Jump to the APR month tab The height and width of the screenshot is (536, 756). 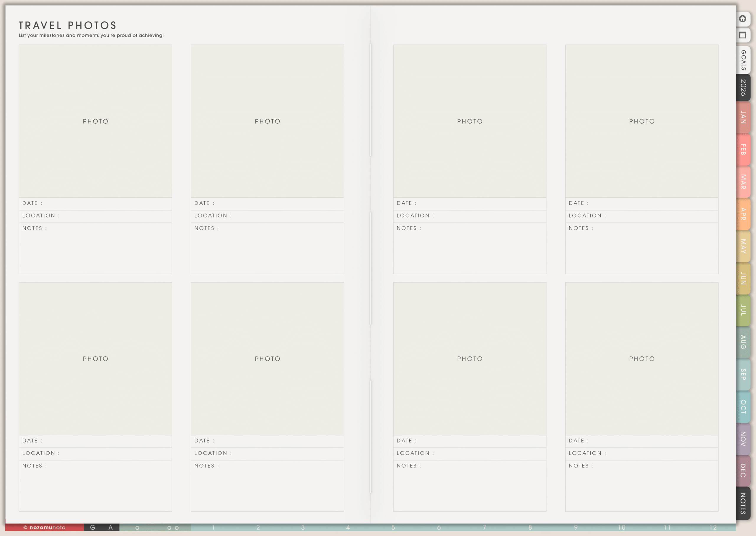(x=743, y=214)
